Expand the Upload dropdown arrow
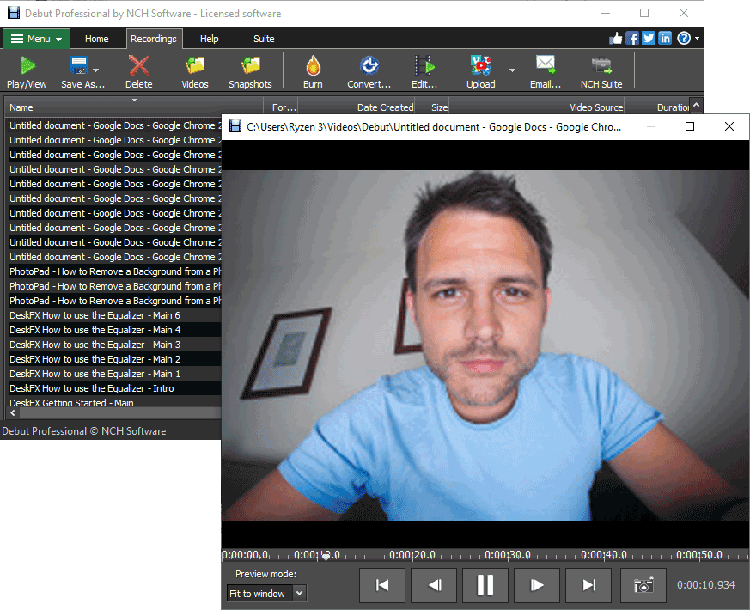The image size is (750, 610). pyautogui.click(x=512, y=70)
